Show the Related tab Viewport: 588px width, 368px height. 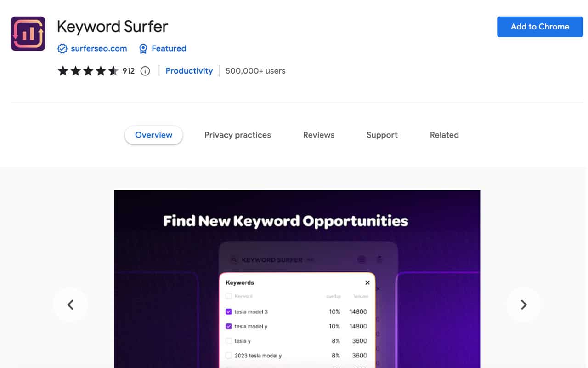pos(444,135)
